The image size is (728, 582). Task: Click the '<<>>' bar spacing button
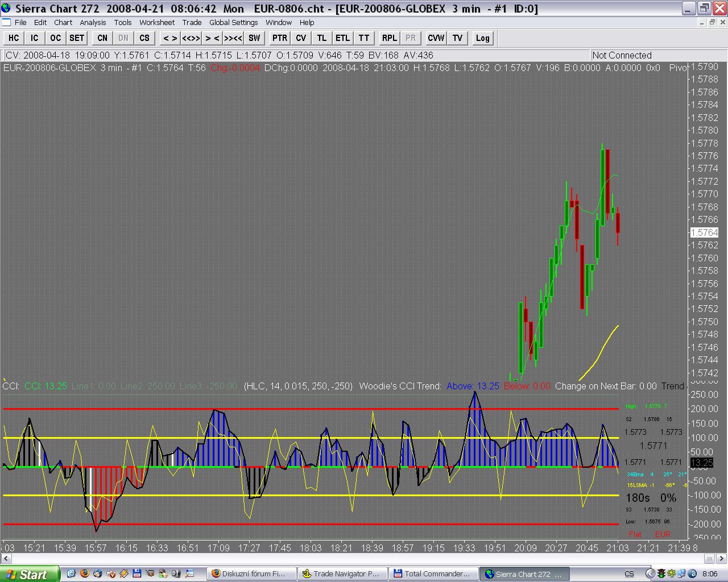(191, 38)
